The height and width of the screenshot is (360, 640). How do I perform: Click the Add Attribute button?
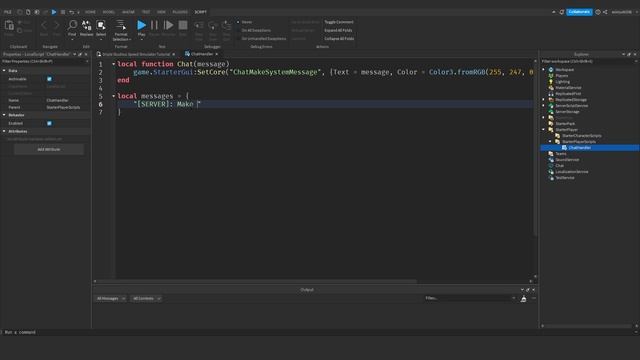(x=49, y=149)
